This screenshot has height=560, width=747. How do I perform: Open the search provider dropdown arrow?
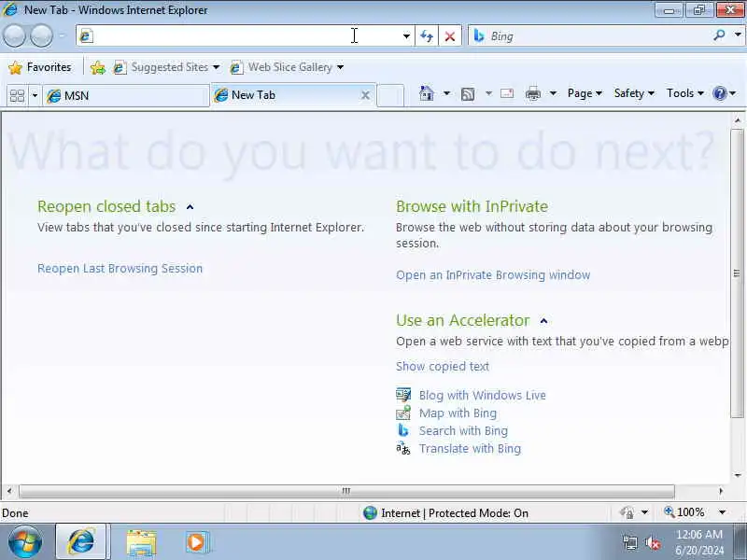[x=738, y=35]
